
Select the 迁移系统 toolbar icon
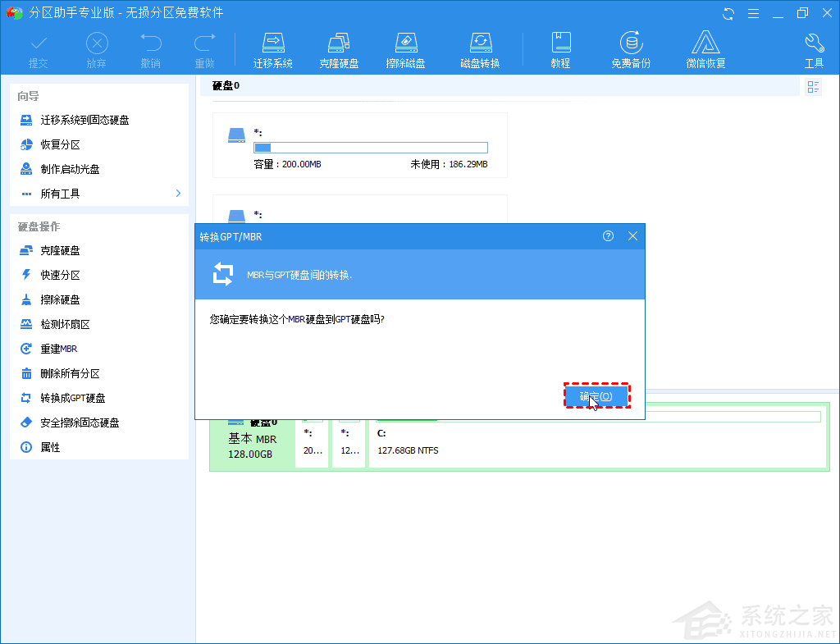click(x=273, y=48)
